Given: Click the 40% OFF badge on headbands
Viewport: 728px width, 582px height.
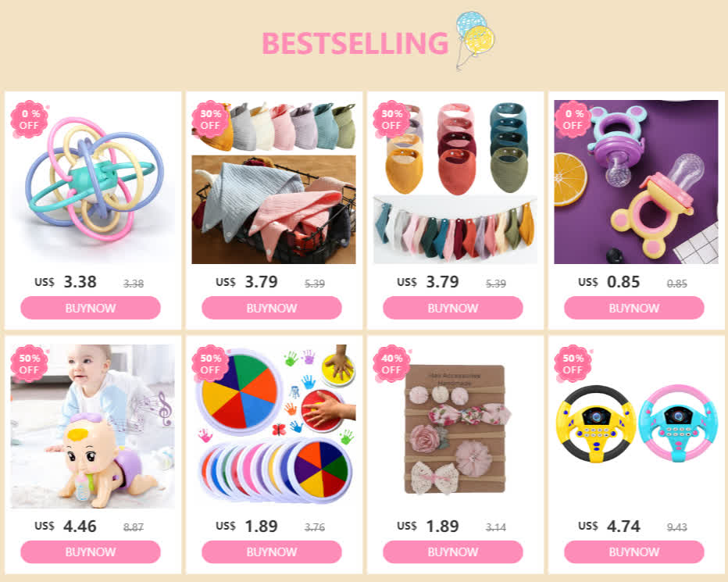Looking at the screenshot, I should pyautogui.click(x=392, y=364).
